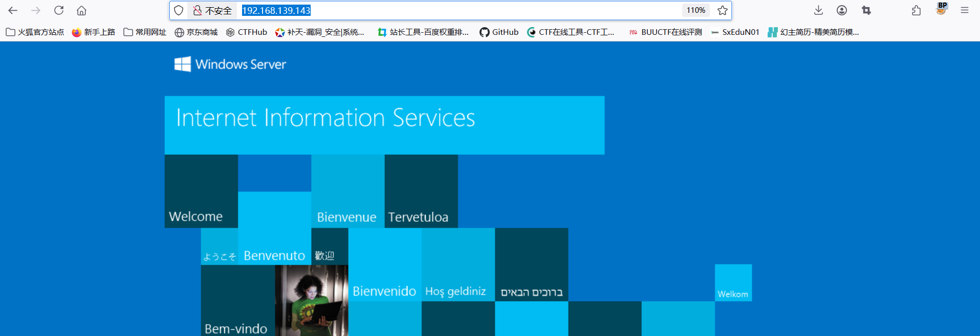Screen dimensions: 980x336
Task: Go forward to the next page
Action: click(x=36, y=10)
